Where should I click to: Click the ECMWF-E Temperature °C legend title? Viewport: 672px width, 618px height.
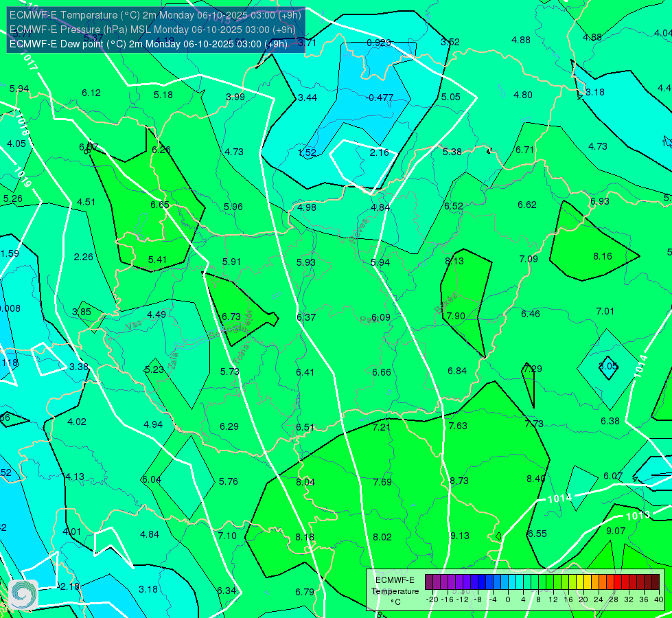[395, 591]
